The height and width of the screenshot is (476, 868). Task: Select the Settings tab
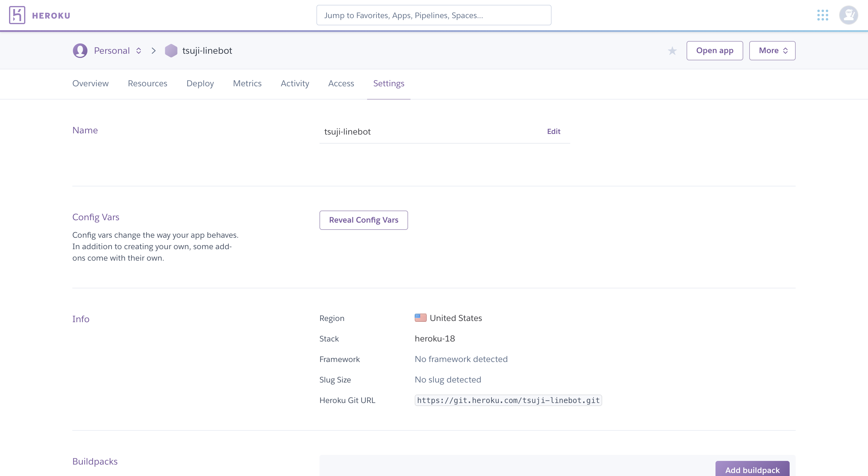(x=388, y=83)
